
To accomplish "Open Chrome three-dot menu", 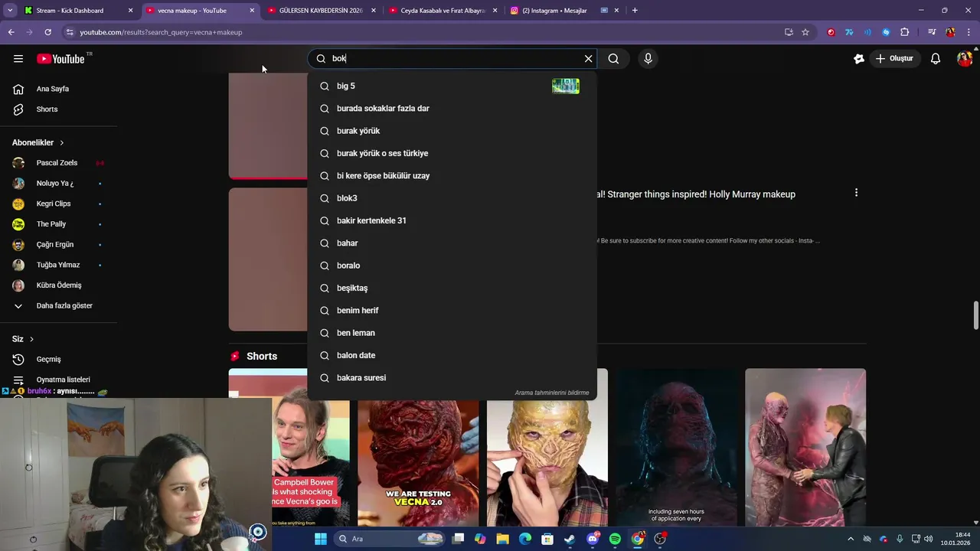I will point(969,32).
